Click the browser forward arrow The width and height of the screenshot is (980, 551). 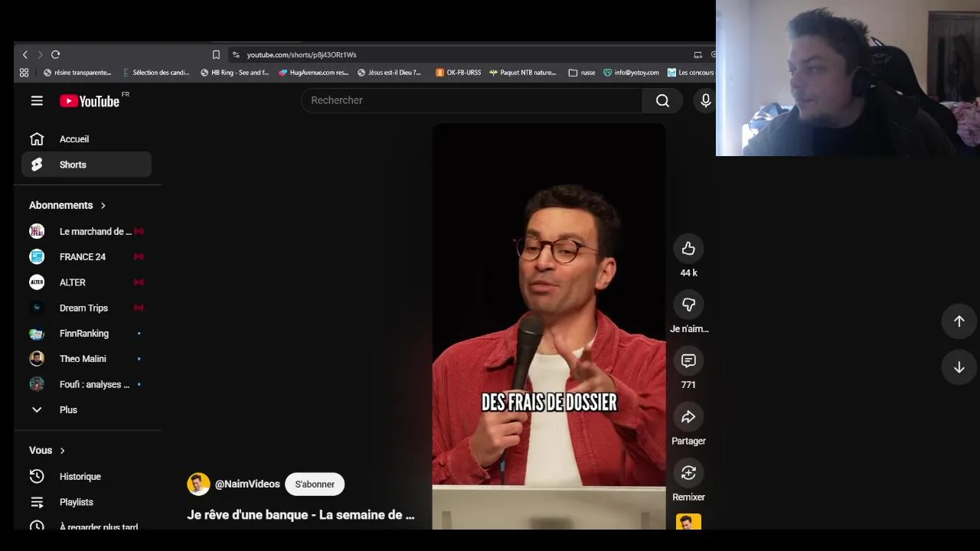[40, 54]
